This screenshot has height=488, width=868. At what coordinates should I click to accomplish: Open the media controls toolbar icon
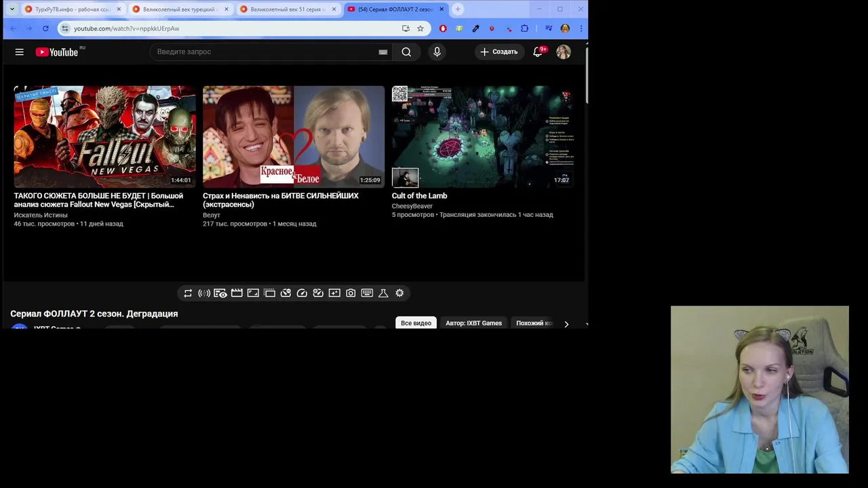click(549, 28)
